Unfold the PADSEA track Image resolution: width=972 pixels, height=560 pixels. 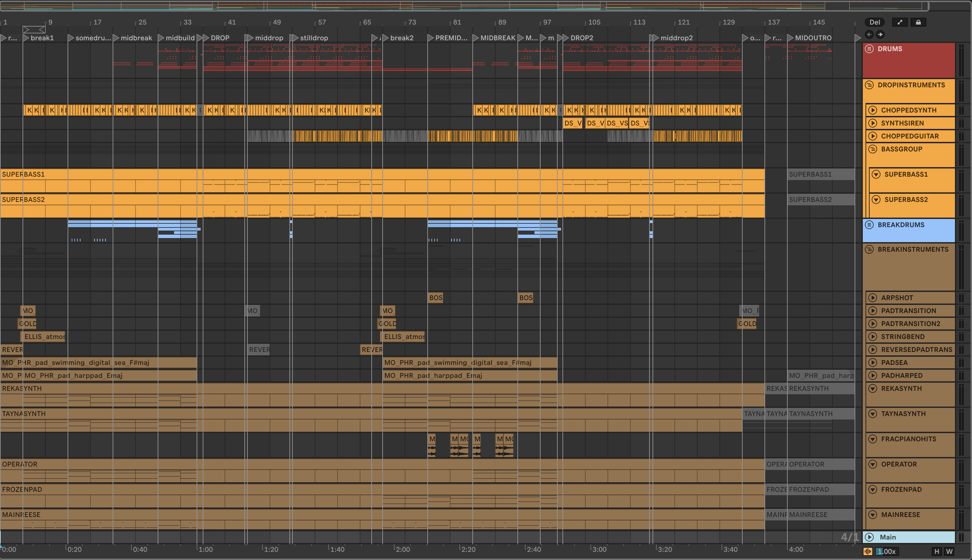point(873,363)
